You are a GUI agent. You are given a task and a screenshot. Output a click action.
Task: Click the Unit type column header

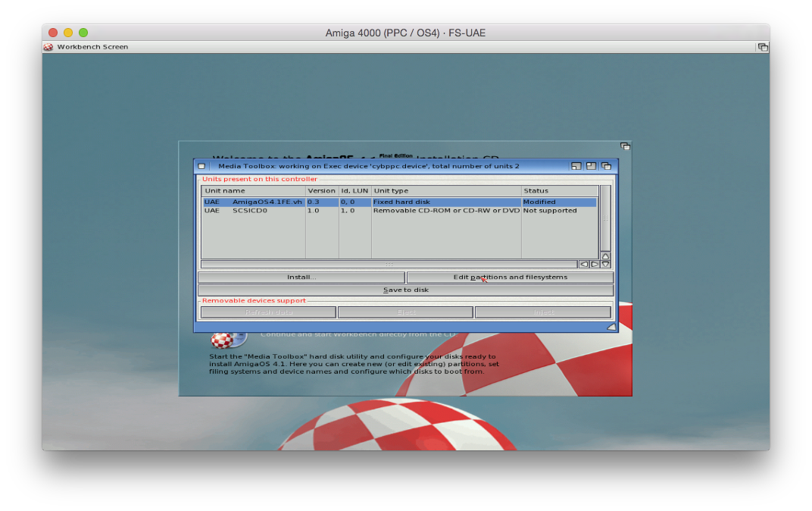(x=446, y=191)
